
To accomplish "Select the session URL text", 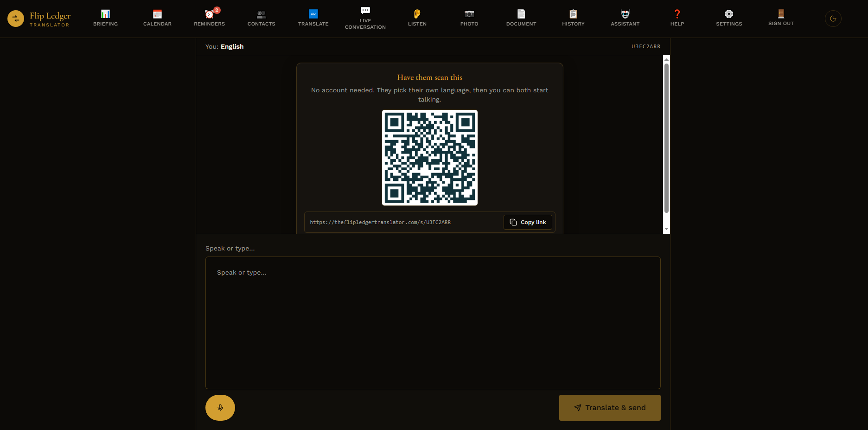I will click(x=380, y=222).
